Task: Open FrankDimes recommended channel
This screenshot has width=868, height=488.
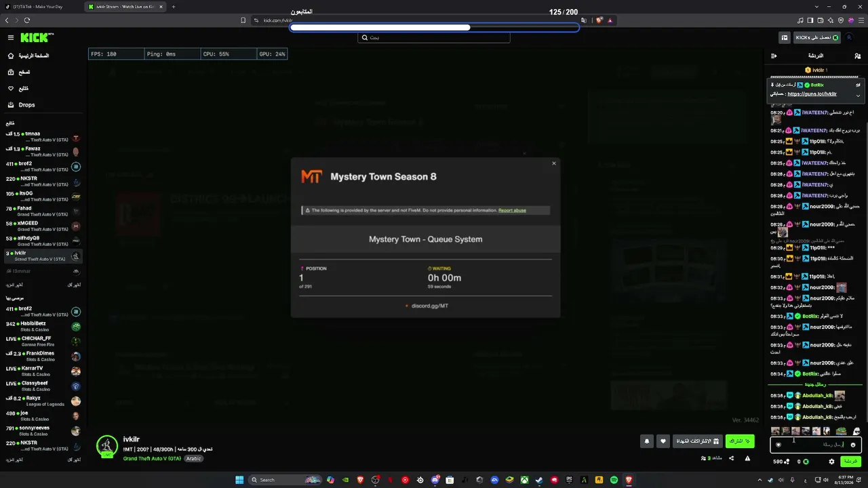Action: pyautogui.click(x=43, y=356)
